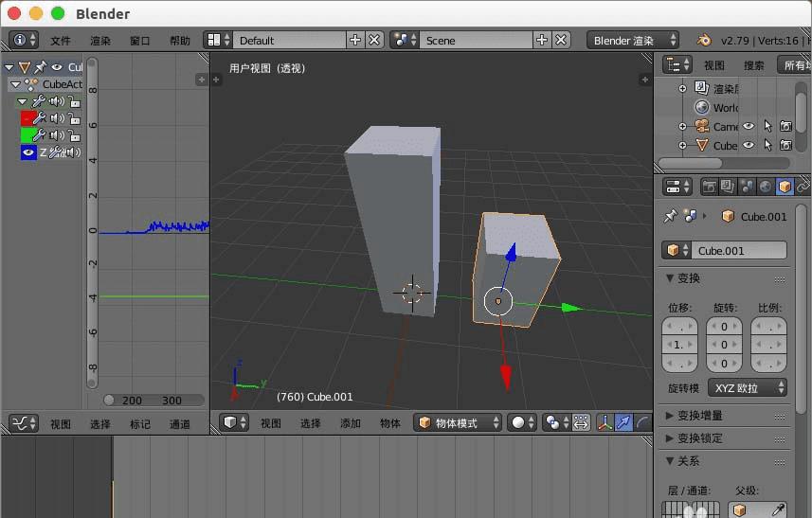The width and height of the screenshot is (812, 518).
Task: Toggle visibility of the blue Z channel
Action: (x=28, y=152)
